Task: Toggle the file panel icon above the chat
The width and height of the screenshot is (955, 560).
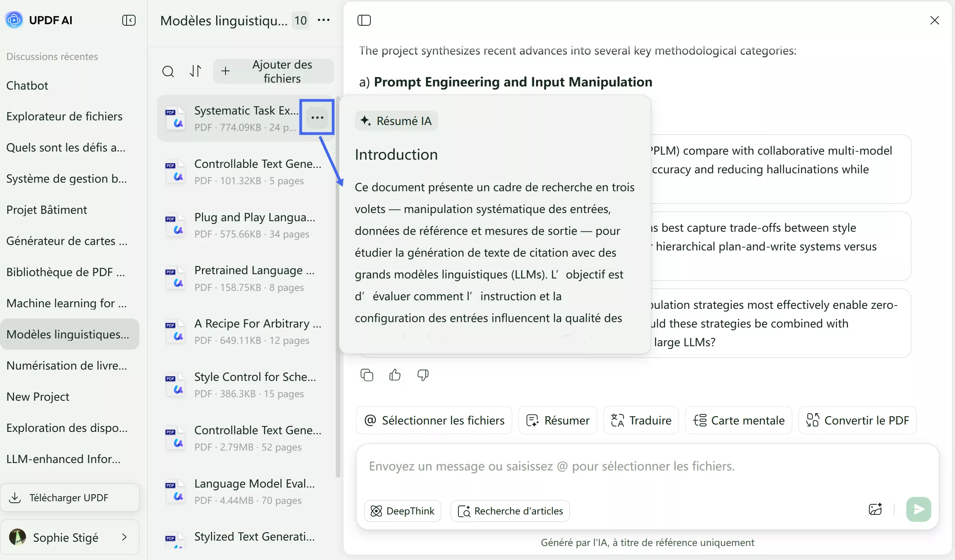Action: tap(364, 20)
